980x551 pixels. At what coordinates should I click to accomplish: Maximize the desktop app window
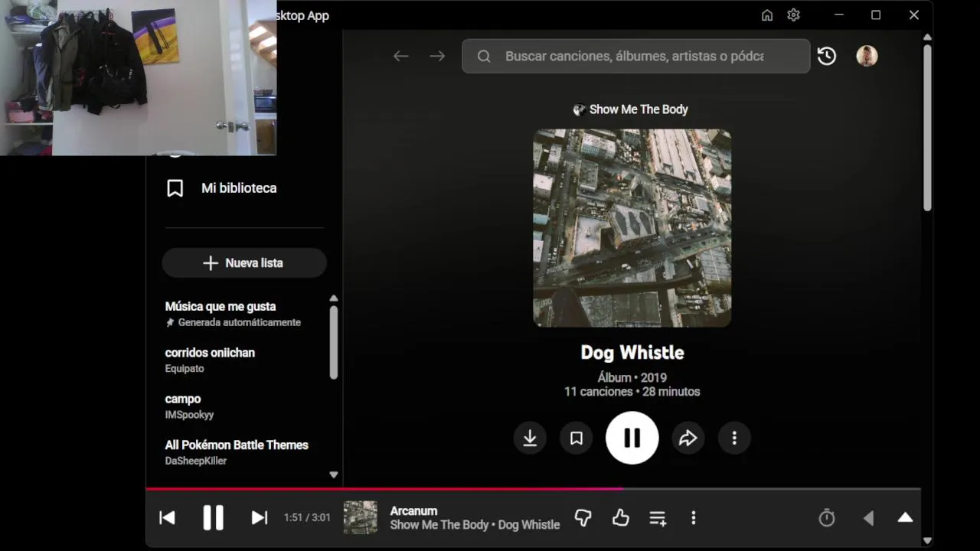(876, 15)
